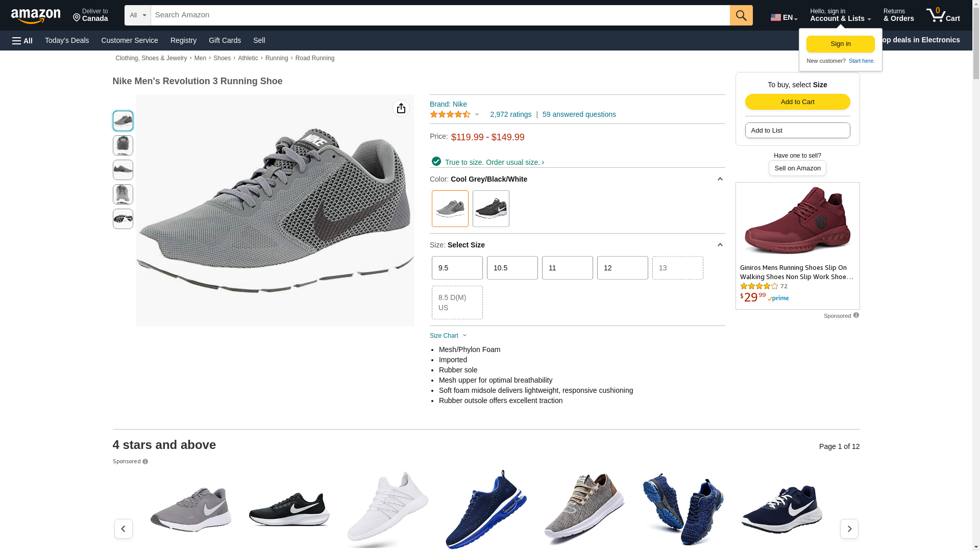This screenshot has height=551, width=980.
Task: Click the share icon on product image
Action: pos(401,108)
